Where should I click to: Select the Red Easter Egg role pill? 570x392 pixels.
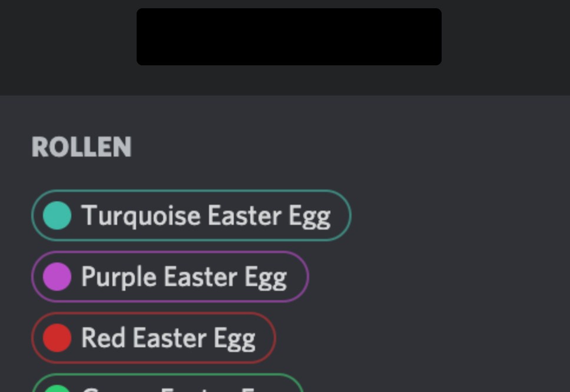click(153, 338)
